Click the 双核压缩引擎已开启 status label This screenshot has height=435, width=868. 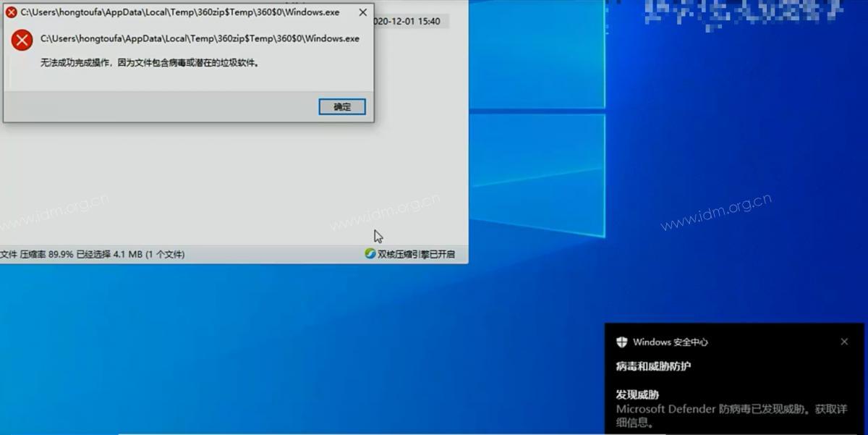[x=416, y=254]
